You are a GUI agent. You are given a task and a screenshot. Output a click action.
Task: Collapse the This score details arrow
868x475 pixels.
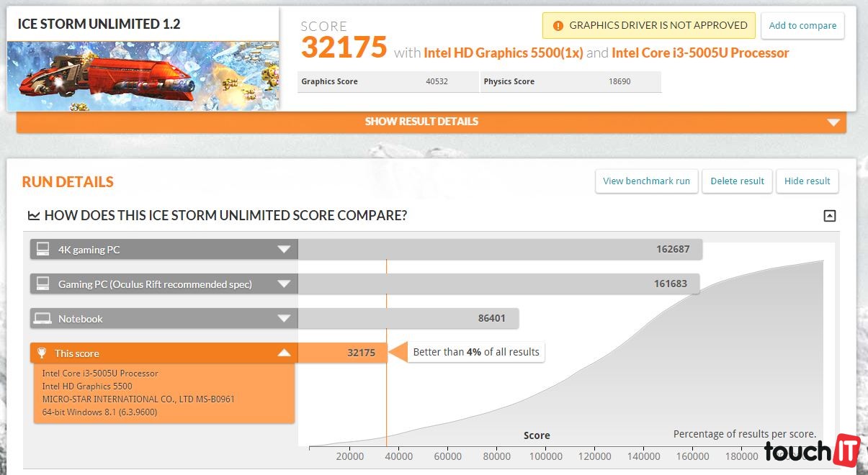284,353
